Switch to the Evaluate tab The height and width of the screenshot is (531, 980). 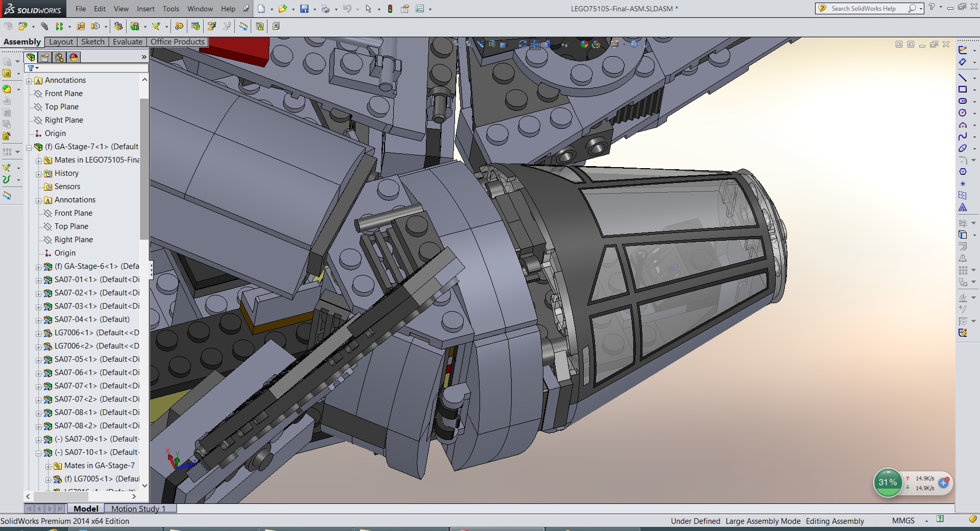click(128, 42)
